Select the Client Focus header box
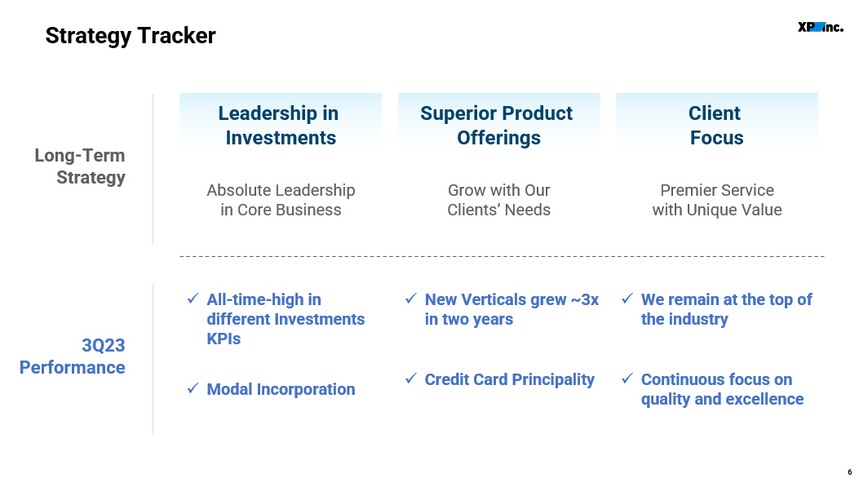This screenshot has height=487, width=868. click(x=717, y=122)
